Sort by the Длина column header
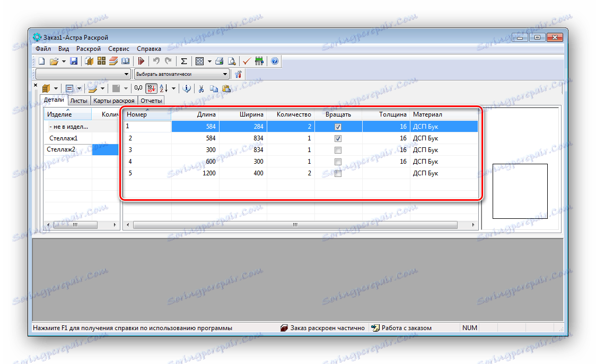The height and width of the screenshot is (364, 596). [x=195, y=114]
